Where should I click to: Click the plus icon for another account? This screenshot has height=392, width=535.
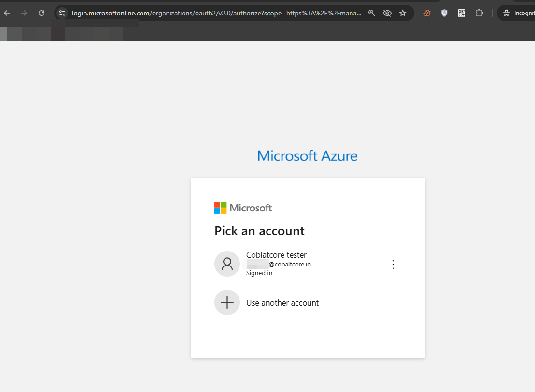pyautogui.click(x=227, y=303)
